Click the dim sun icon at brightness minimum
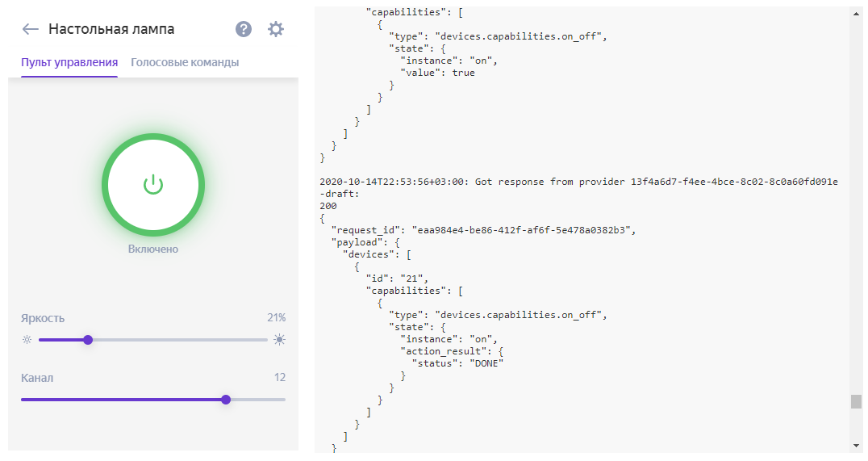The height and width of the screenshot is (461, 868). [x=27, y=340]
